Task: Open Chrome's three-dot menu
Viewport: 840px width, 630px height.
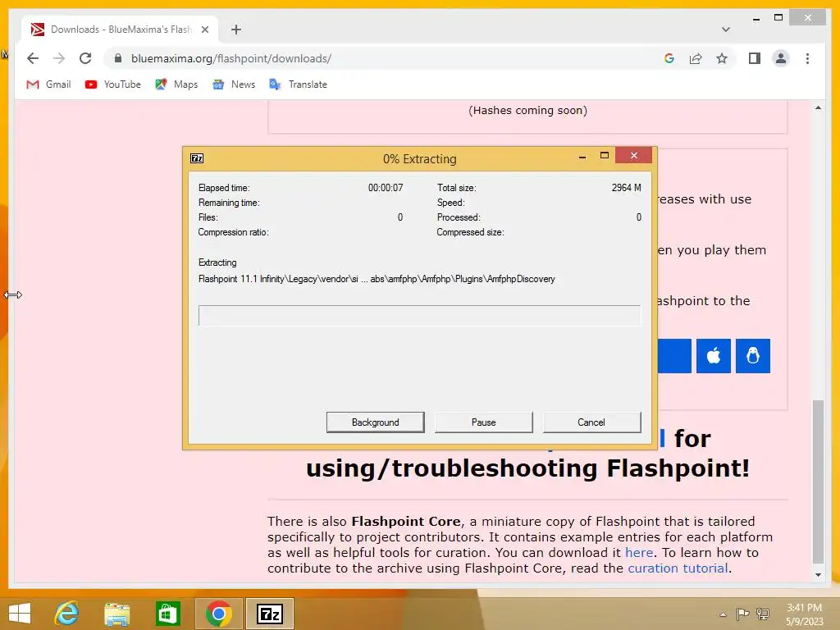Action: click(807, 58)
